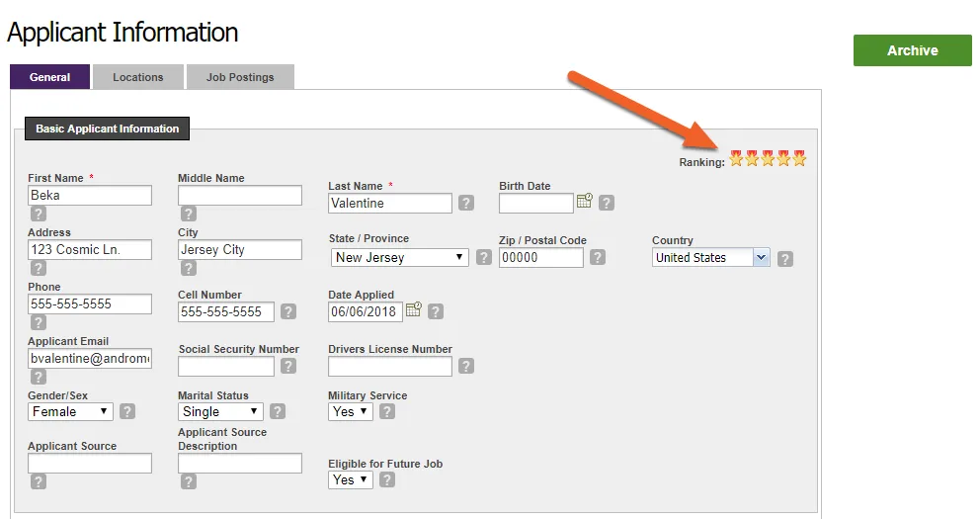Open help icon next to State / Province
980x519 pixels.
[484, 257]
